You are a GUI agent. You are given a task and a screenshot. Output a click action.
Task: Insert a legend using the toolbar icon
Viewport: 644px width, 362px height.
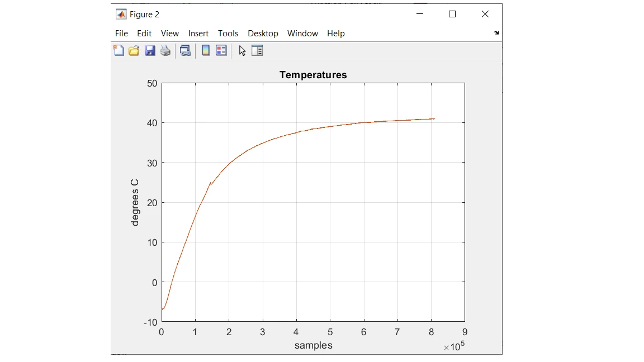click(221, 50)
